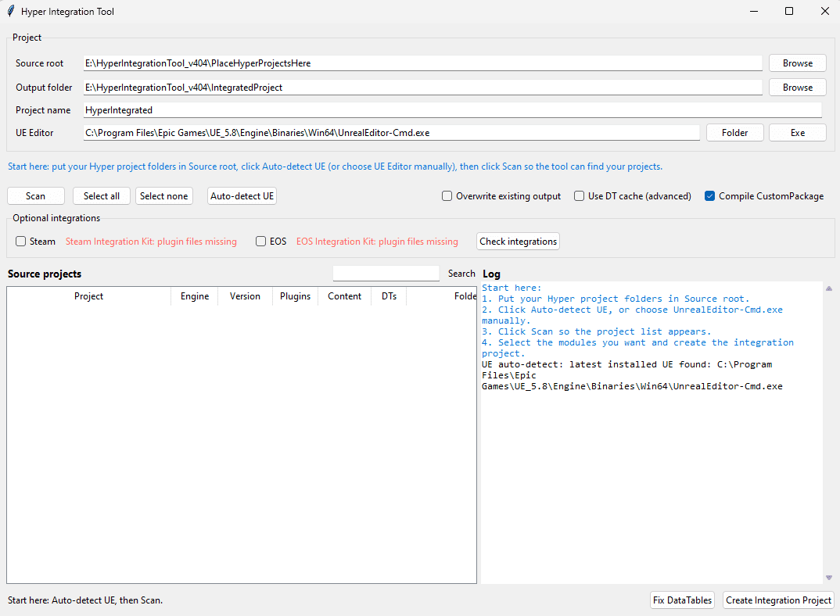This screenshot has width=840, height=616.
Task: Sort by the DTs column header
Action: click(x=389, y=296)
